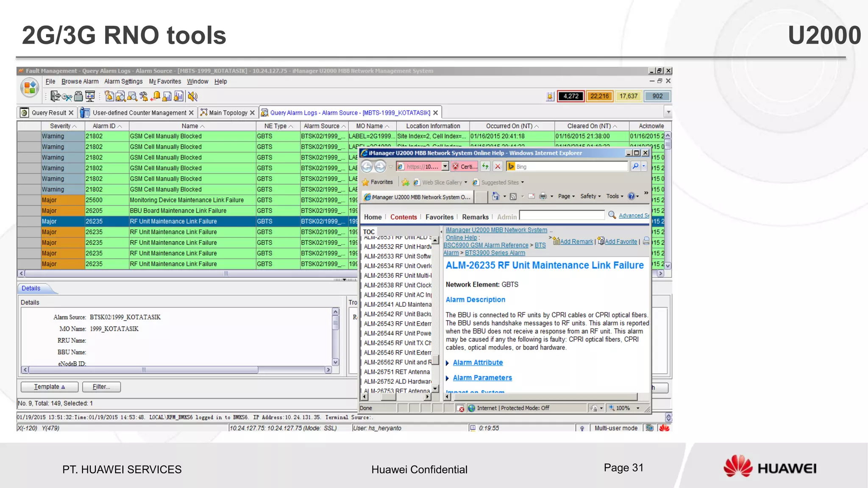Click the bell with magnifier search icon
This screenshot has width=868, height=488.
132,97
